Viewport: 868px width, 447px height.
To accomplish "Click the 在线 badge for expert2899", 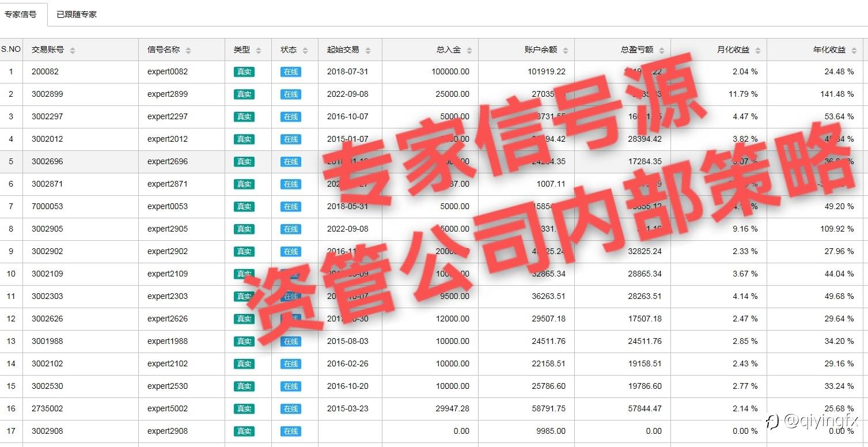I will tap(291, 94).
